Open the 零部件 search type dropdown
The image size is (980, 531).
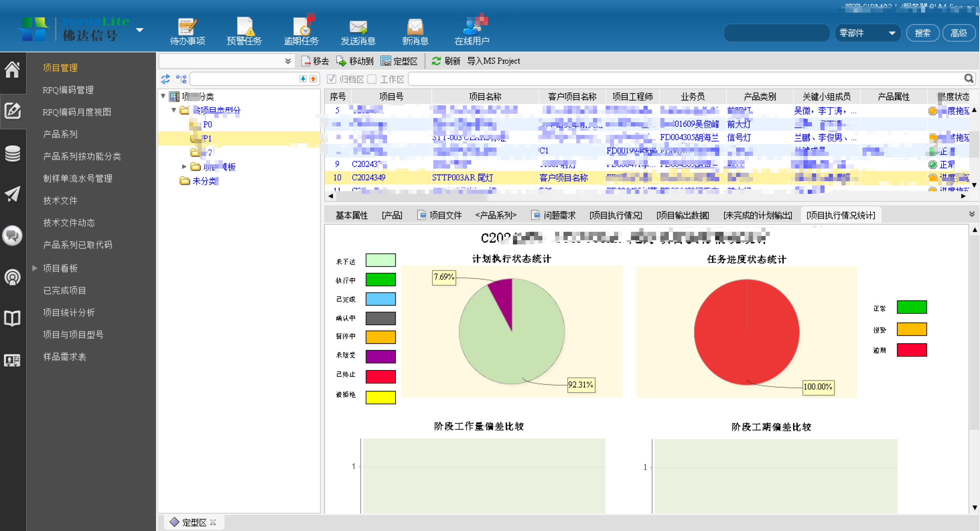[x=867, y=33]
